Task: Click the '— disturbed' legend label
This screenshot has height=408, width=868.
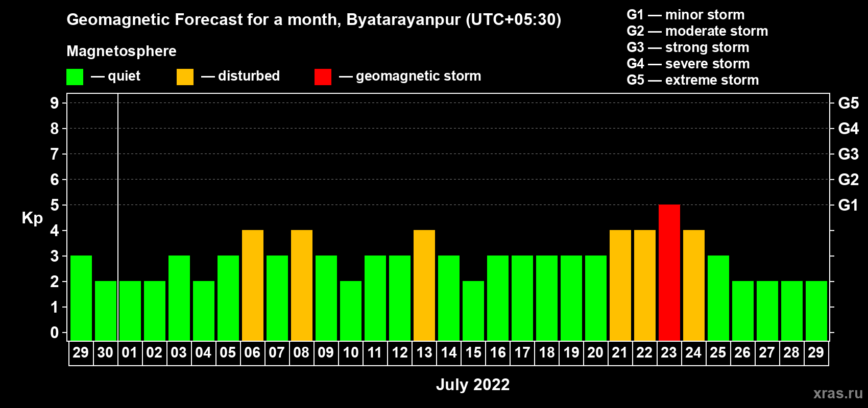Action: pos(240,76)
